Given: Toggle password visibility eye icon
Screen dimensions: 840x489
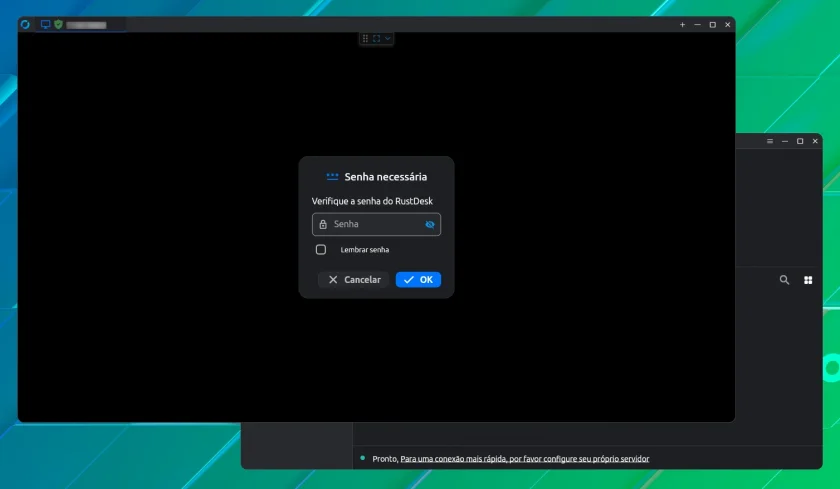Looking at the screenshot, I should tap(430, 224).
